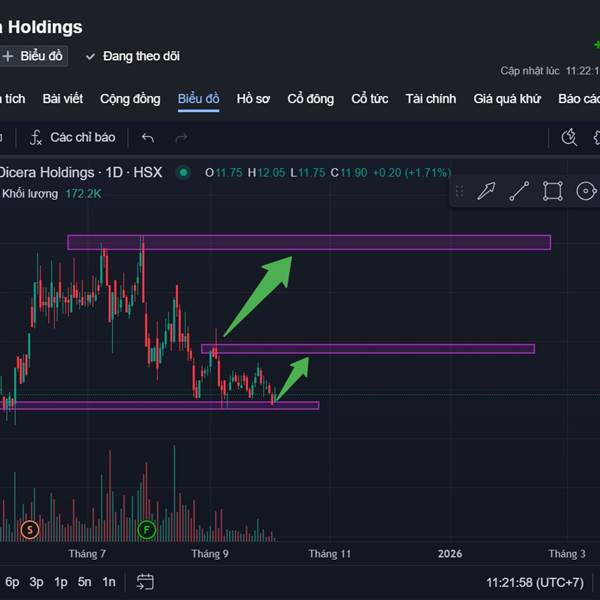Click the green market status dot
The image size is (600, 600).
[x=183, y=173]
